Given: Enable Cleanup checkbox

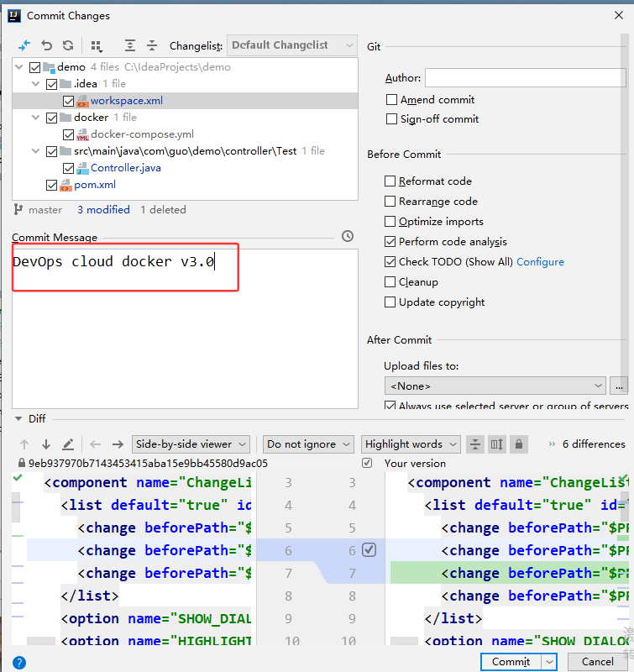Looking at the screenshot, I should tap(390, 281).
